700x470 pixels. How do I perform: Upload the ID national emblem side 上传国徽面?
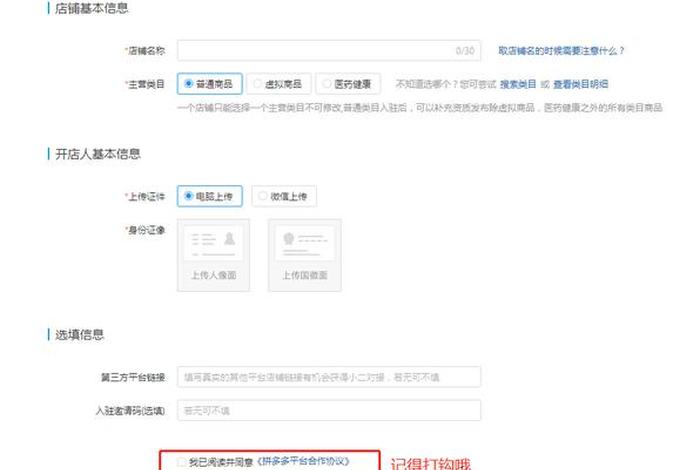pyautogui.click(x=305, y=255)
